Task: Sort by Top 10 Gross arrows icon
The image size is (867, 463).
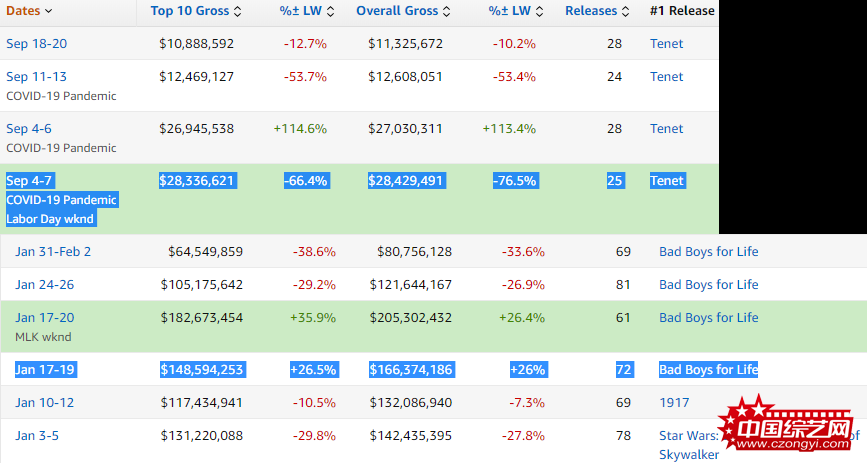Action: (237, 11)
